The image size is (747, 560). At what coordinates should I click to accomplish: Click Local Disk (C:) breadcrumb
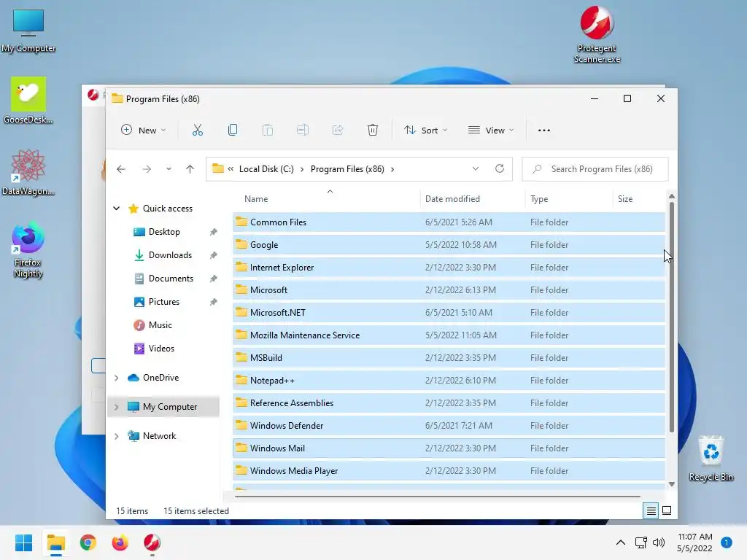coord(266,169)
